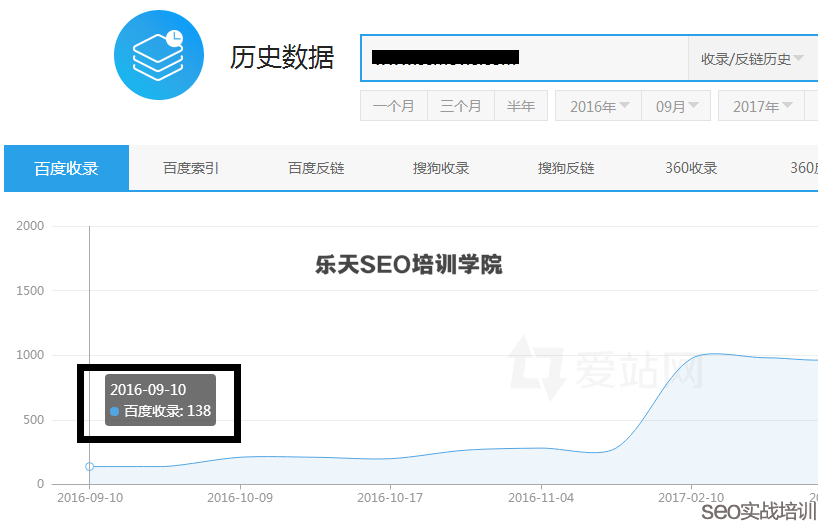Image resolution: width=818 pixels, height=525 pixels.
Task: Click the 2016-10-17 x-axis date label
Action: pyautogui.click(x=390, y=498)
